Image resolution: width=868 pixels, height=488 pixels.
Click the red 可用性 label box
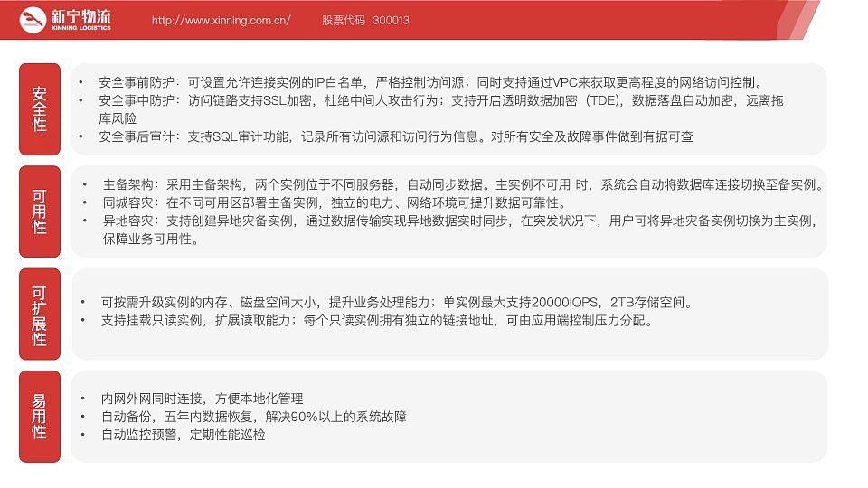pyautogui.click(x=40, y=211)
